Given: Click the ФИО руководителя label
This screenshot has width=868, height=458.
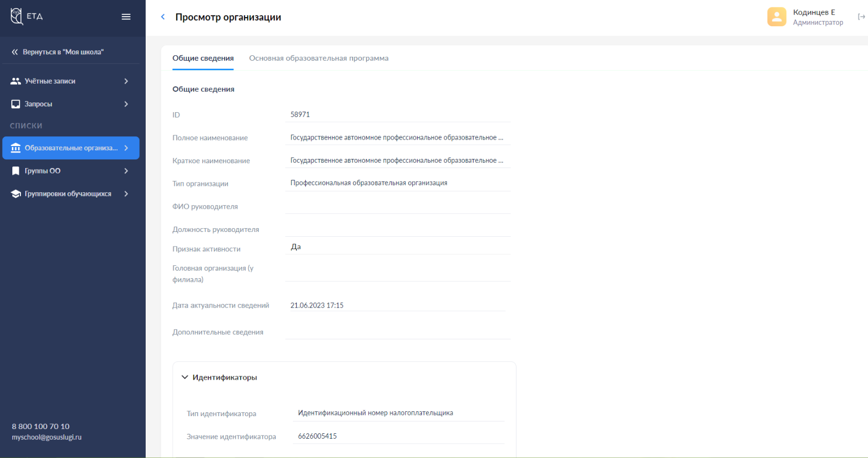Looking at the screenshot, I should tap(205, 207).
